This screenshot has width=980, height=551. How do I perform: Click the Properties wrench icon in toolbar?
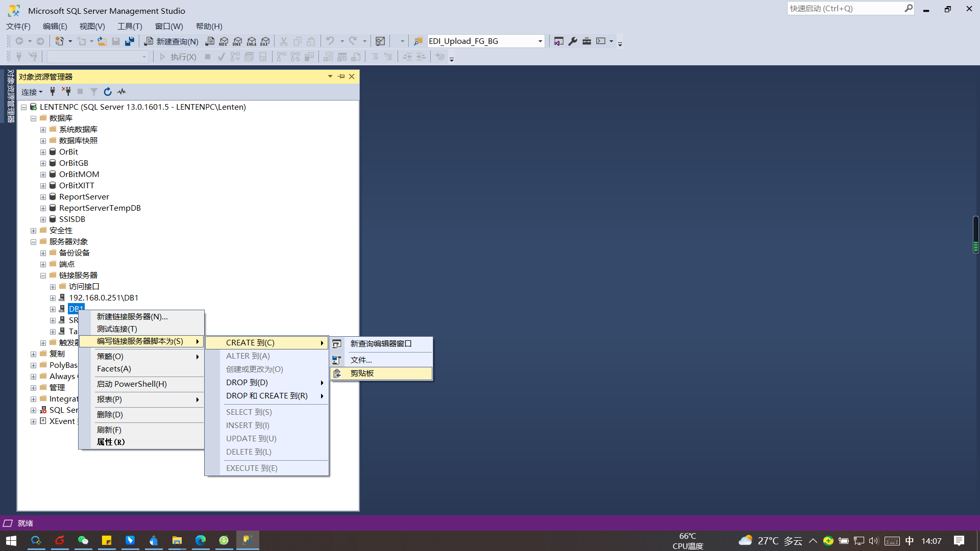(x=573, y=41)
